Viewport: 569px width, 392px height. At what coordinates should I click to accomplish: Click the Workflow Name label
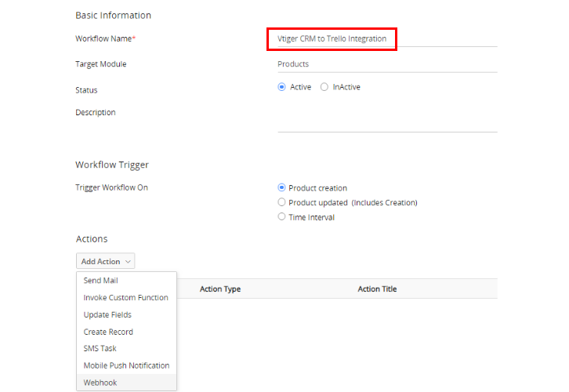click(x=105, y=39)
